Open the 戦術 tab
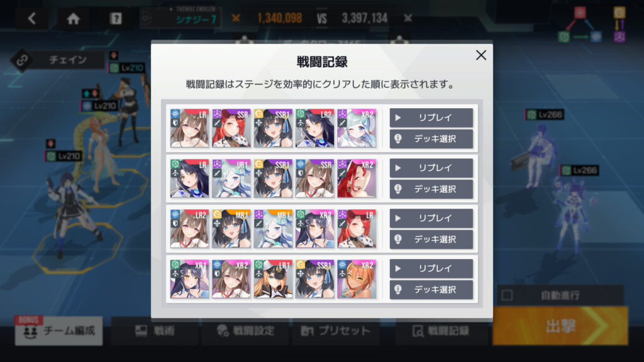644x362 pixels. (x=156, y=331)
